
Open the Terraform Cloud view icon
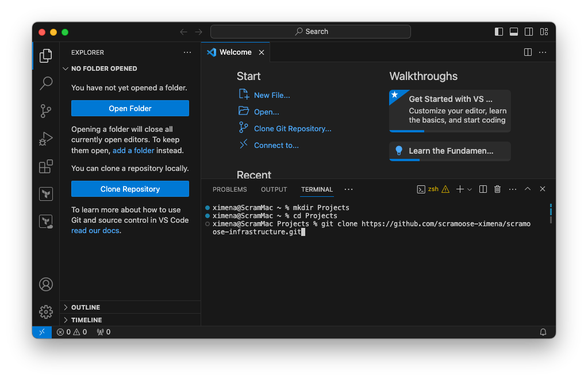click(x=46, y=222)
